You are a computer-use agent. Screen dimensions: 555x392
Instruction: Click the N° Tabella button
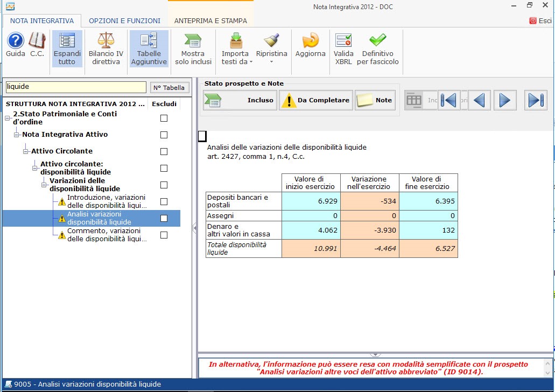click(x=169, y=87)
